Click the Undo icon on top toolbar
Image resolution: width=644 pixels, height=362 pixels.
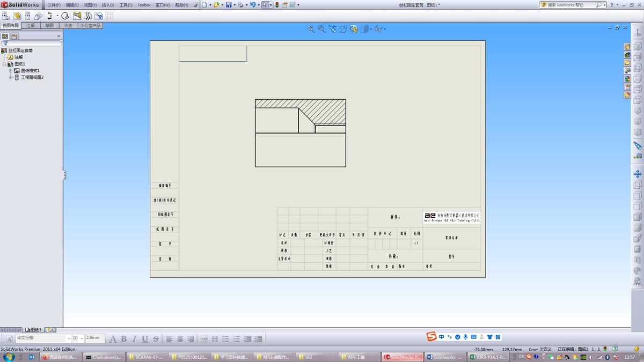pos(253,4)
